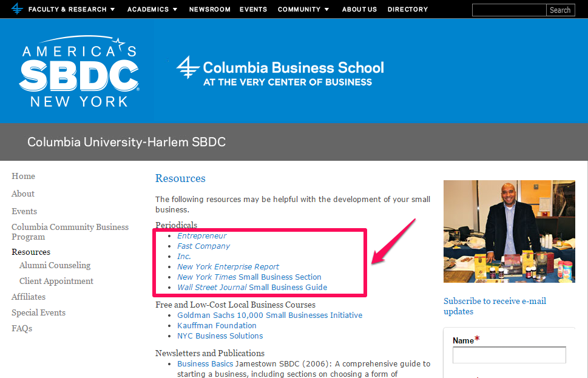
Task: Click the Search button
Action: (560, 10)
